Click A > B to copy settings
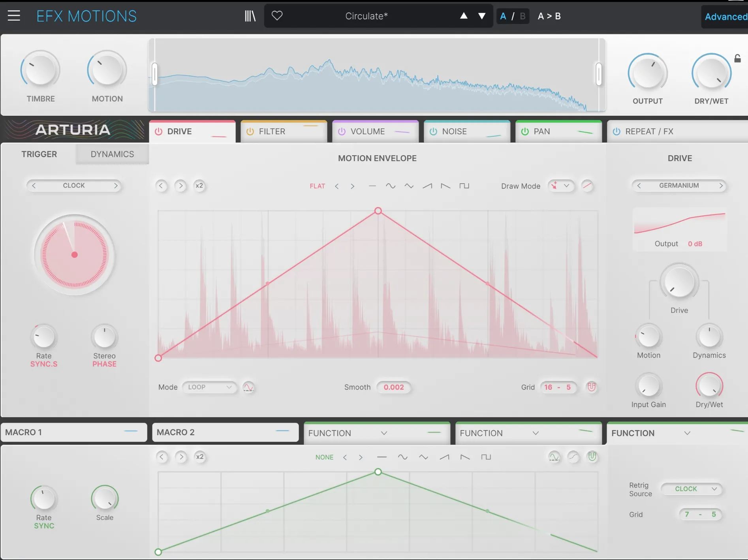 549,16
